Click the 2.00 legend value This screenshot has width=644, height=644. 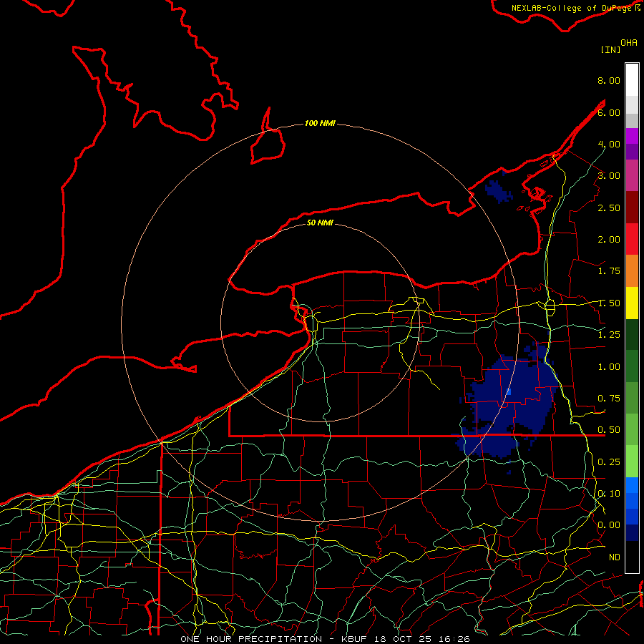609,240
